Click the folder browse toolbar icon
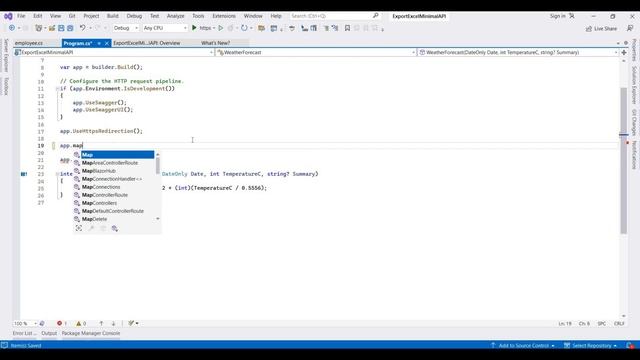 tap(262, 28)
